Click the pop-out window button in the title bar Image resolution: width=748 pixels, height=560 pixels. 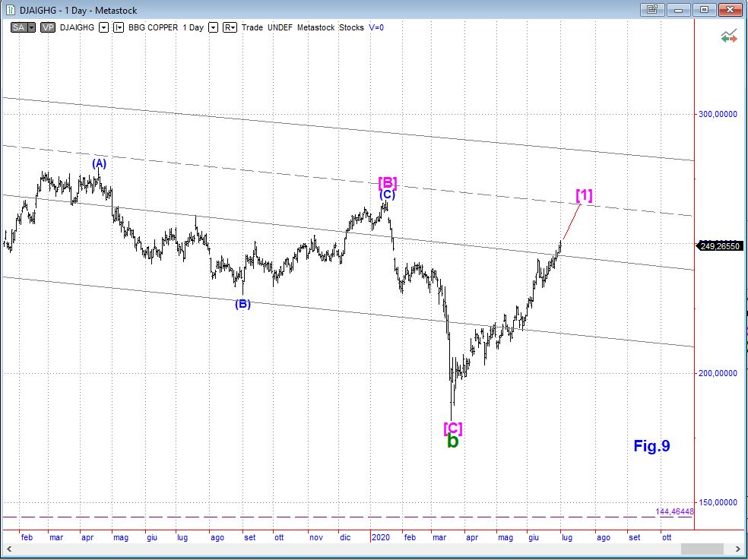(x=652, y=9)
